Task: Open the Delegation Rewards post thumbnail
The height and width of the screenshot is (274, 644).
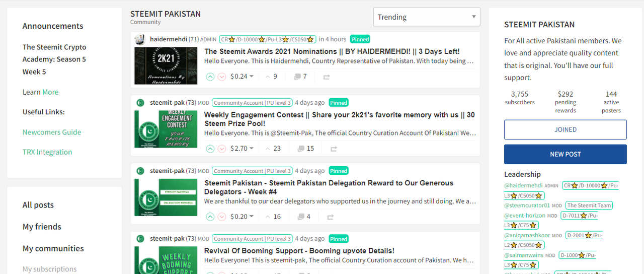Action: (x=166, y=197)
